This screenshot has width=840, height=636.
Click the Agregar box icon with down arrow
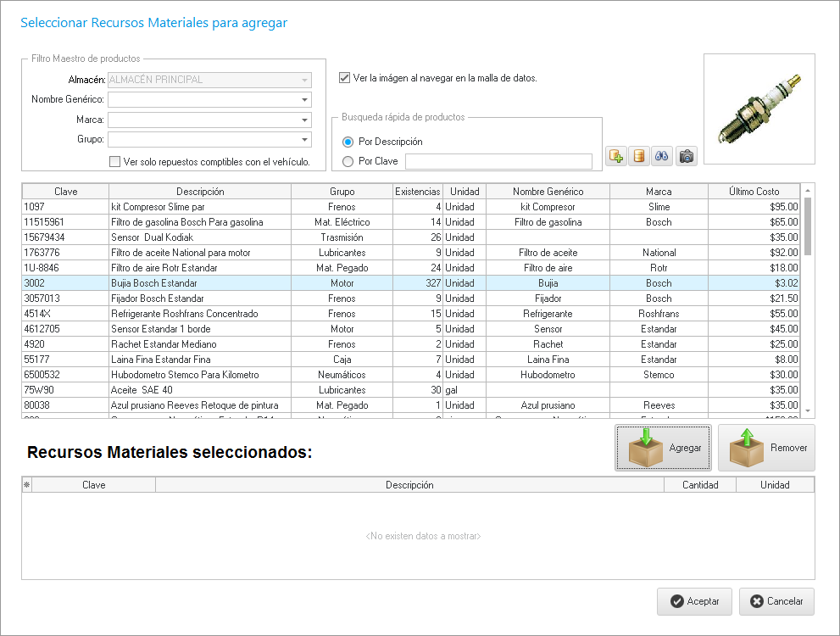tap(645, 448)
